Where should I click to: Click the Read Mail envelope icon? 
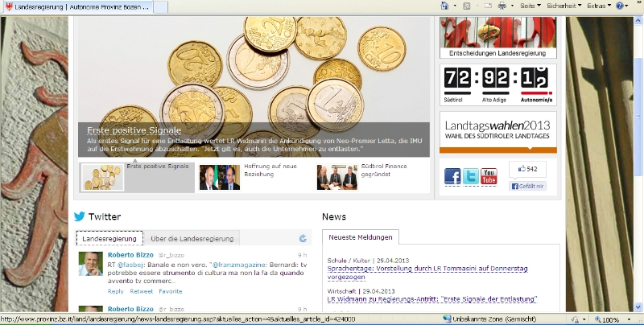[x=487, y=6]
